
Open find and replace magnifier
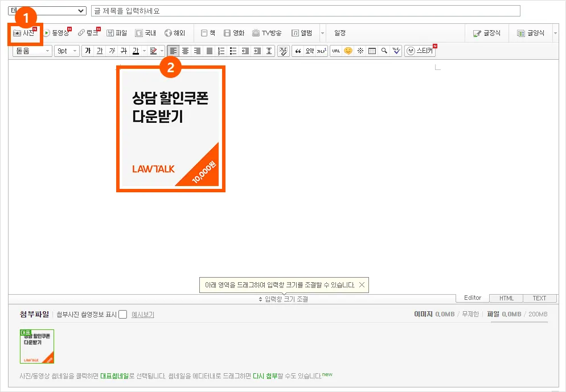click(x=384, y=51)
